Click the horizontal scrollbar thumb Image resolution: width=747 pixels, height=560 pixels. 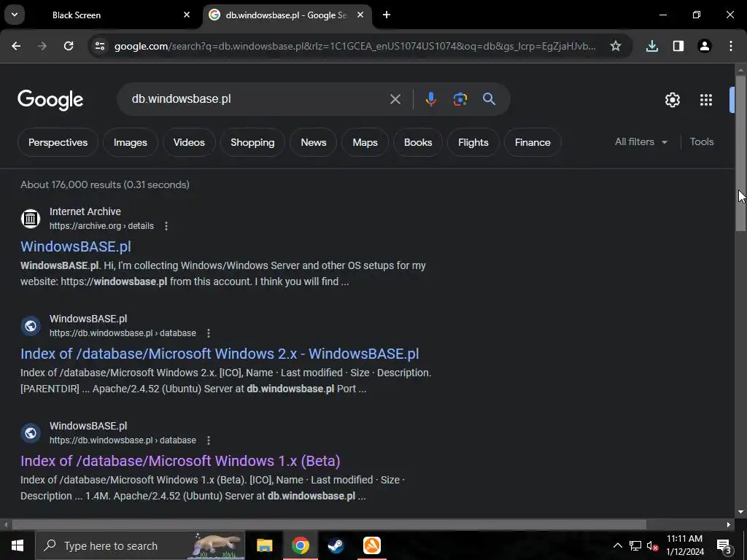click(x=329, y=525)
